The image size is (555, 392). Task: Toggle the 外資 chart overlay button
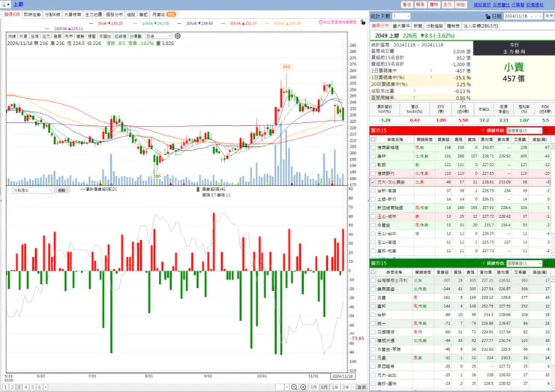click(23, 36)
